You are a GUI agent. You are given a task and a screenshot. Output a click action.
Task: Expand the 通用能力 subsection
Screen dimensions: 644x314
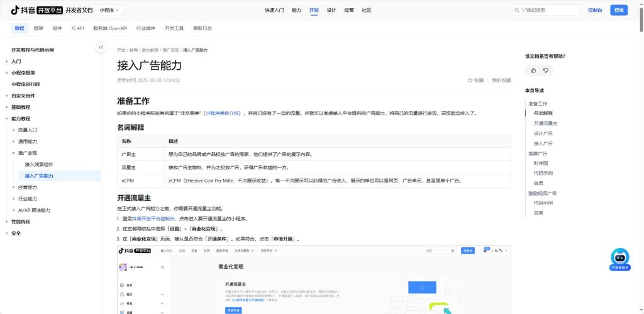click(14, 142)
